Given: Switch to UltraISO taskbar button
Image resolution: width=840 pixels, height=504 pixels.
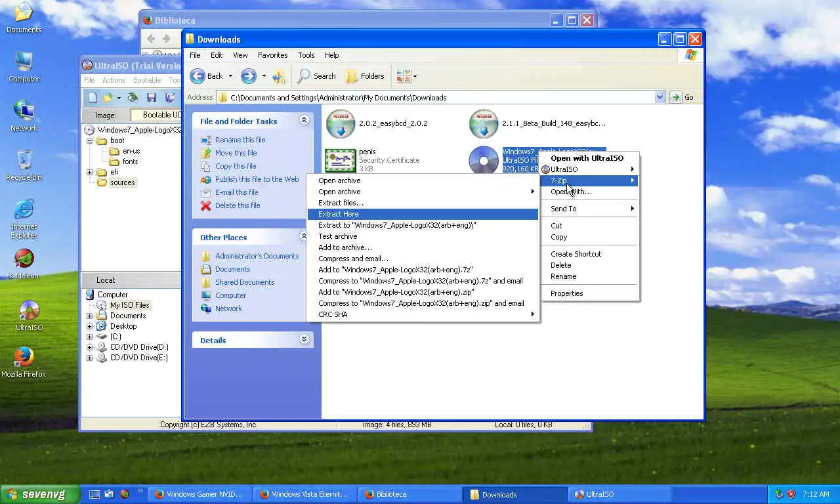Looking at the screenshot, I should (619, 494).
